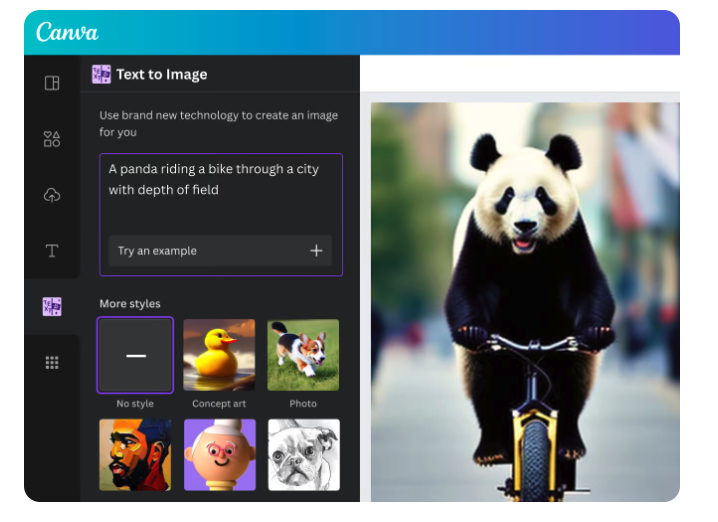Click the More styles heading
The height and width of the screenshot is (522, 718).
(x=130, y=304)
